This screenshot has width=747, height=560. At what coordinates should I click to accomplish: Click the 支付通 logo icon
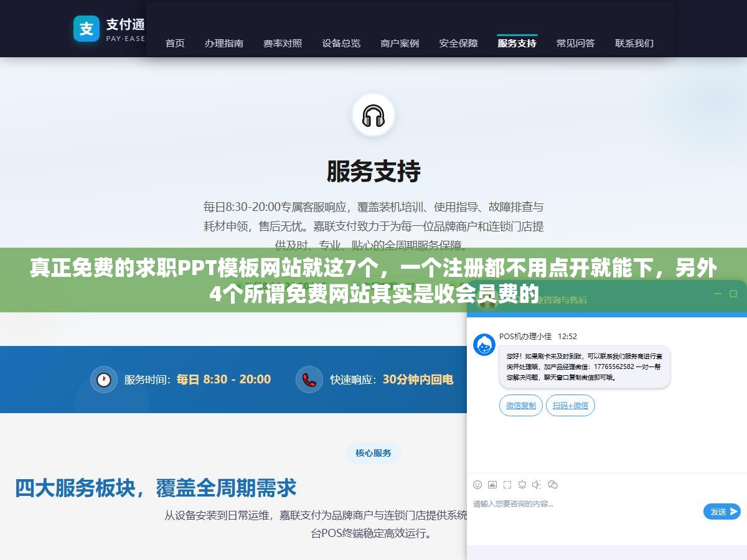[x=87, y=29]
